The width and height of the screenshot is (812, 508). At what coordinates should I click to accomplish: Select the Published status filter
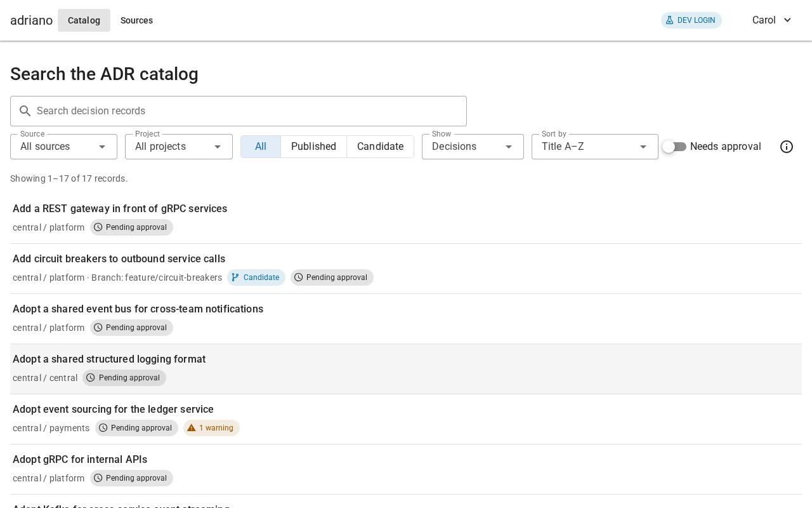[x=313, y=147]
